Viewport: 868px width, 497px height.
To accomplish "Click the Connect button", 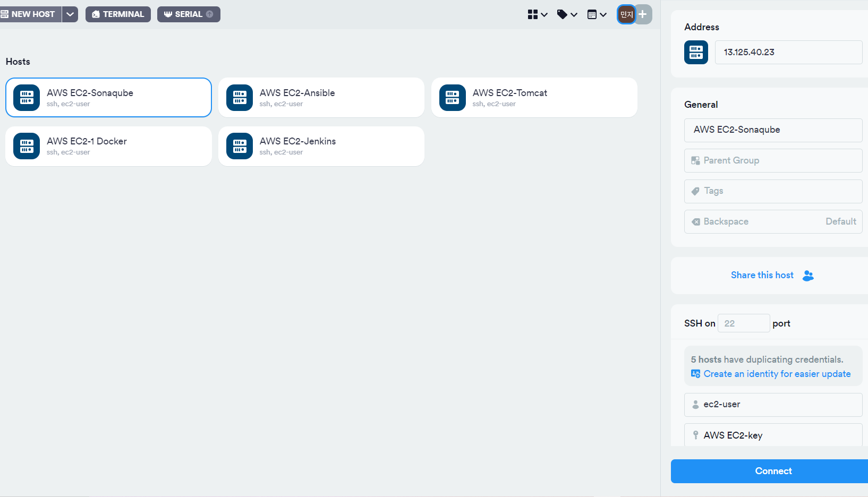I will coord(769,471).
